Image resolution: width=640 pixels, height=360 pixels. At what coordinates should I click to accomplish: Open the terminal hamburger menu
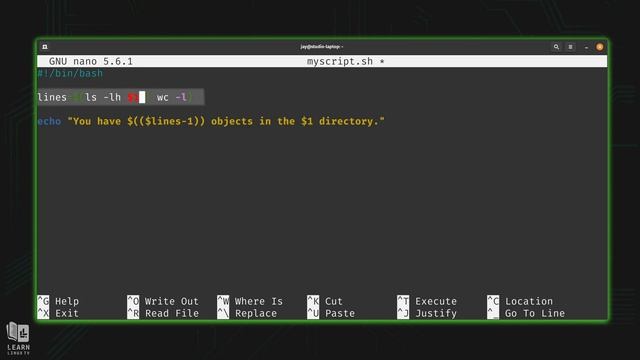click(571, 47)
